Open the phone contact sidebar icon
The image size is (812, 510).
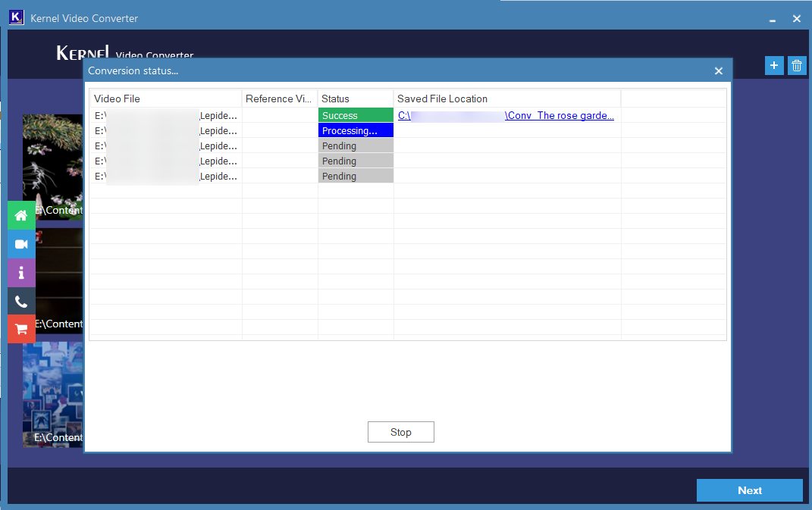tap(21, 302)
